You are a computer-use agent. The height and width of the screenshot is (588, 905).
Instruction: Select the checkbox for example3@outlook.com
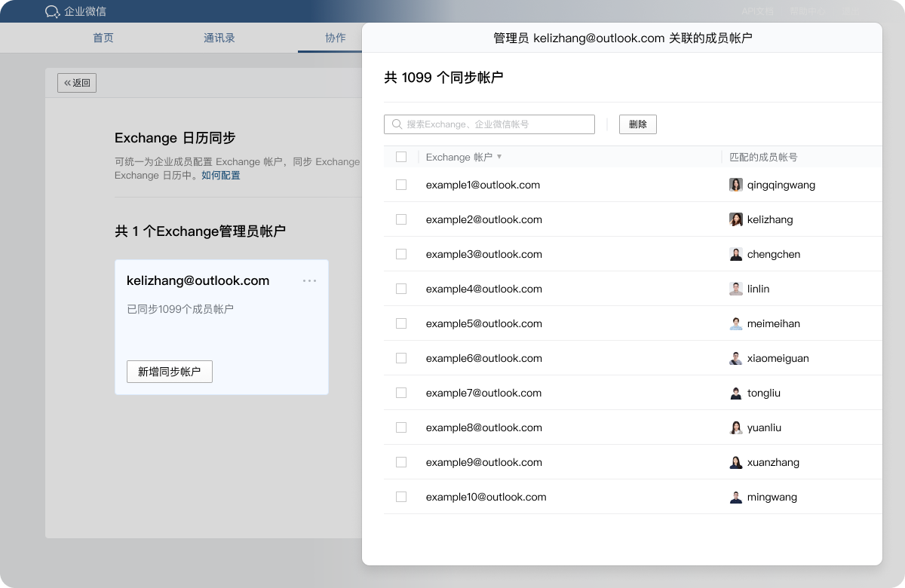[401, 254]
